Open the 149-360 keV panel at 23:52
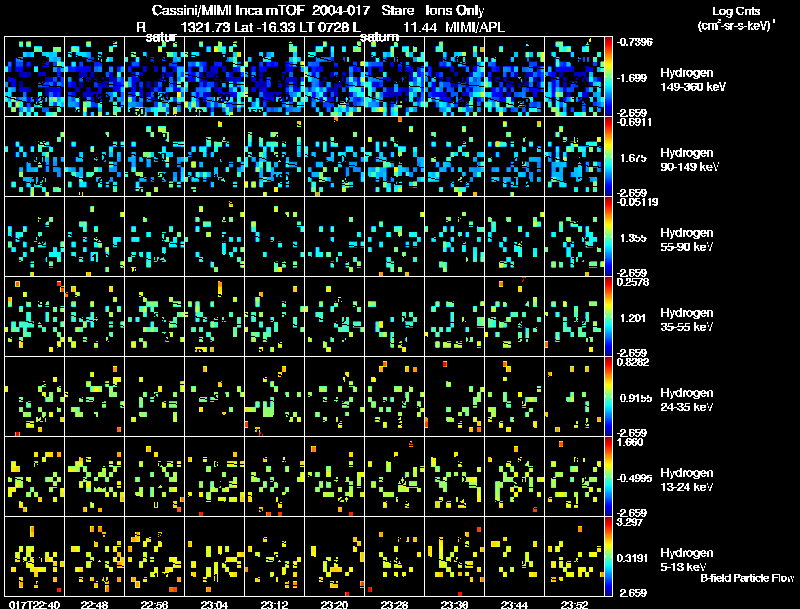This screenshot has width=800, height=609. click(574, 77)
